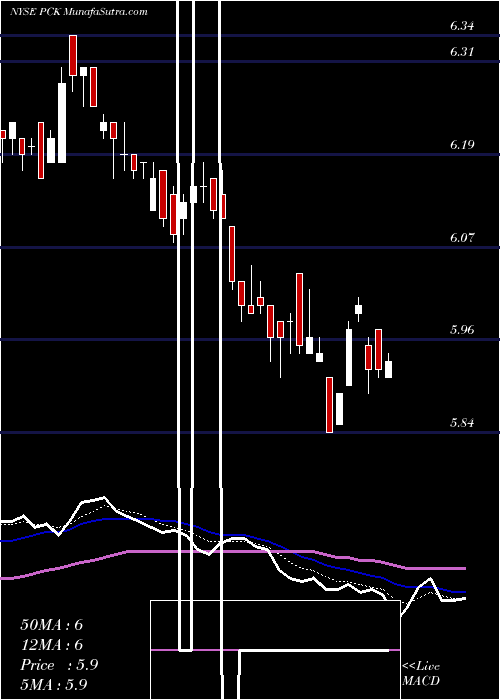Viewport: 500px width, 700px height.
Task: Click the last white candlestick on the right
Action: click(388, 369)
